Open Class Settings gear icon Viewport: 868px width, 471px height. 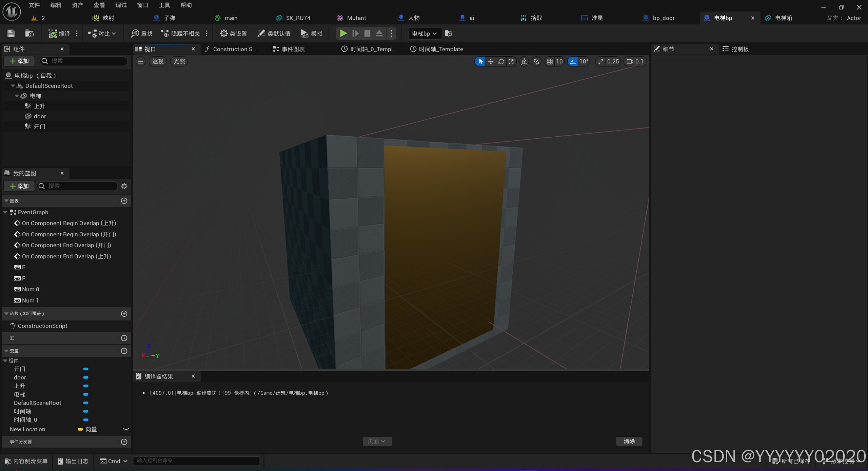(224, 34)
